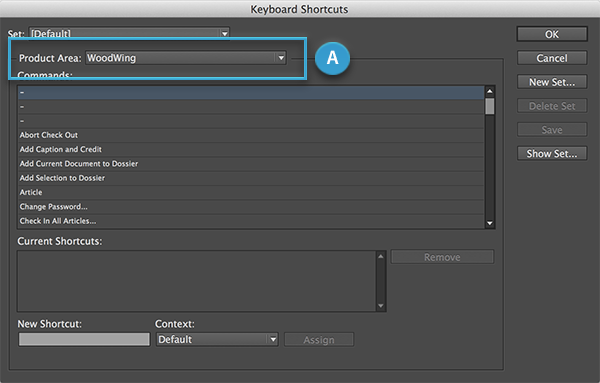
Task: Click the Remove shortcut button
Action: pyautogui.click(x=442, y=257)
